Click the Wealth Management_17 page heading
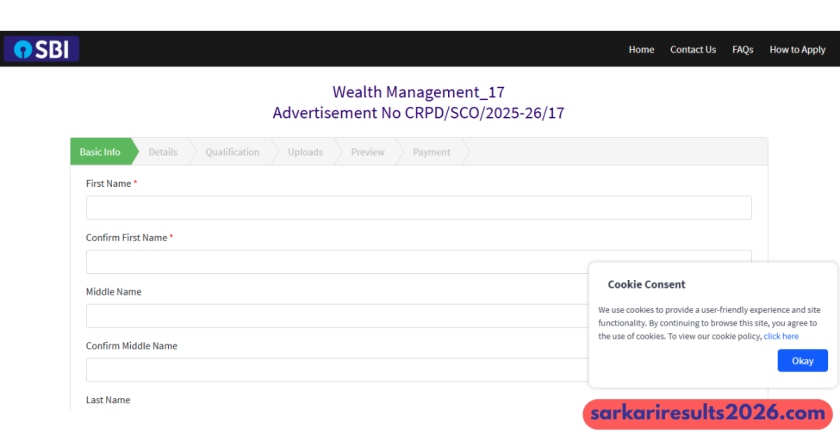The image size is (840, 441). click(418, 92)
